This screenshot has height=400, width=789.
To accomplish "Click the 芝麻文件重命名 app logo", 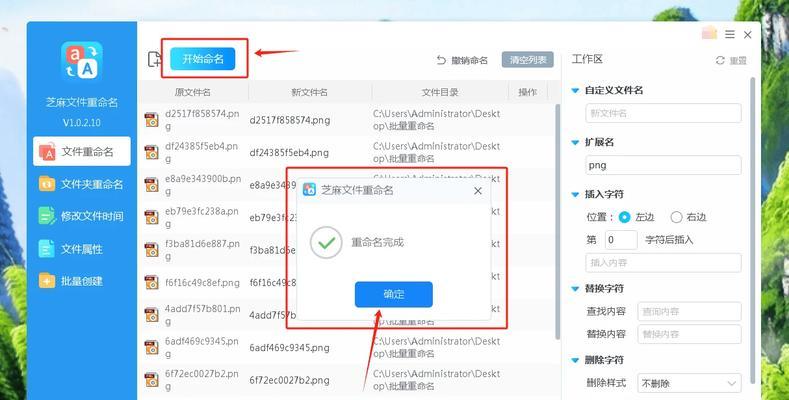I will 82,61.
